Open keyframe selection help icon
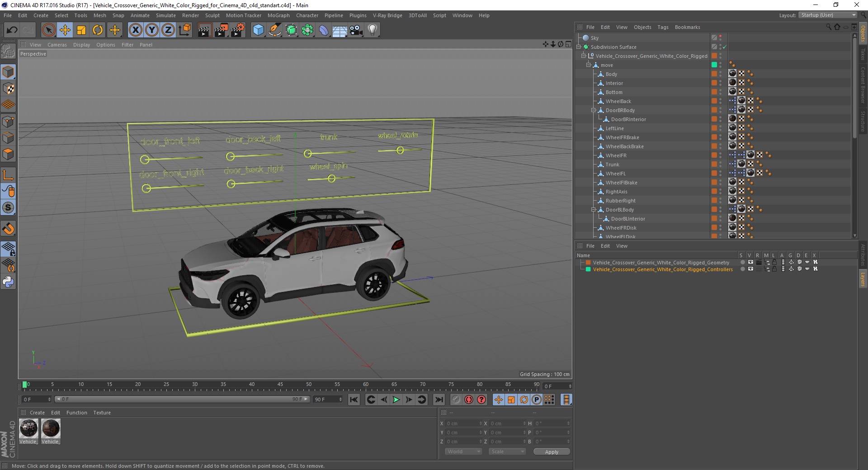Viewport: 868px width, 470px height. (x=481, y=399)
